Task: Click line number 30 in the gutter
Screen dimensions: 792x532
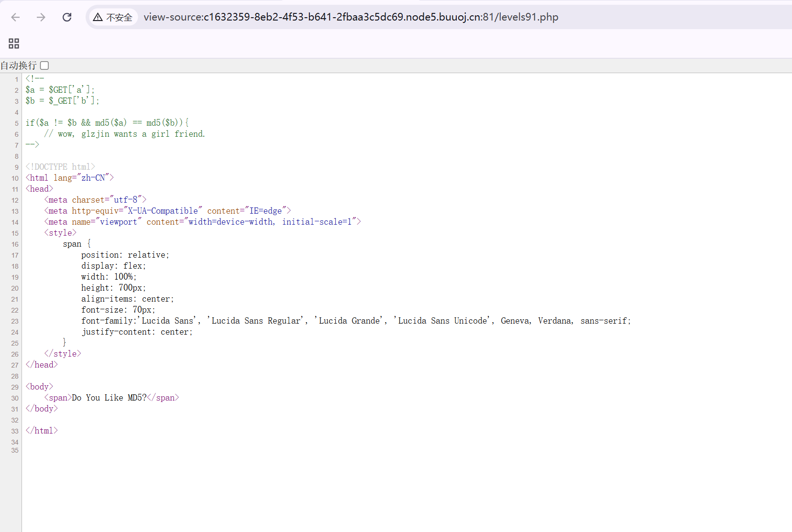Action: (14, 399)
